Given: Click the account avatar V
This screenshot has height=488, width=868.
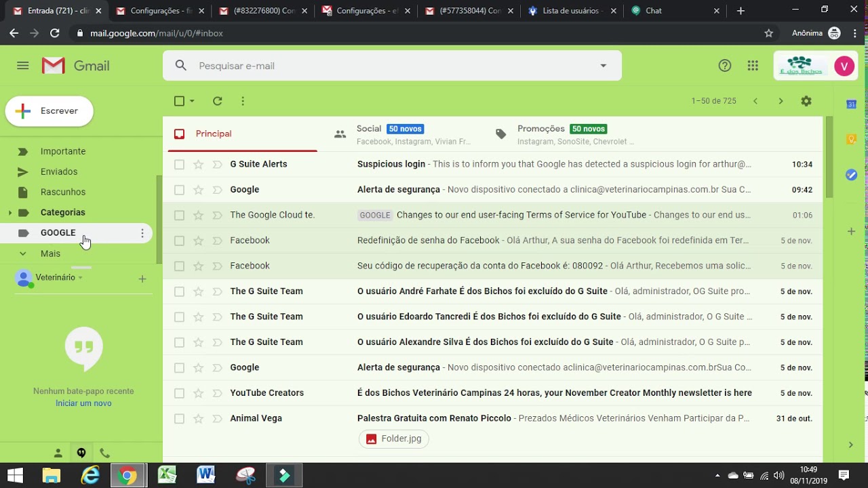Looking at the screenshot, I should [x=844, y=66].
